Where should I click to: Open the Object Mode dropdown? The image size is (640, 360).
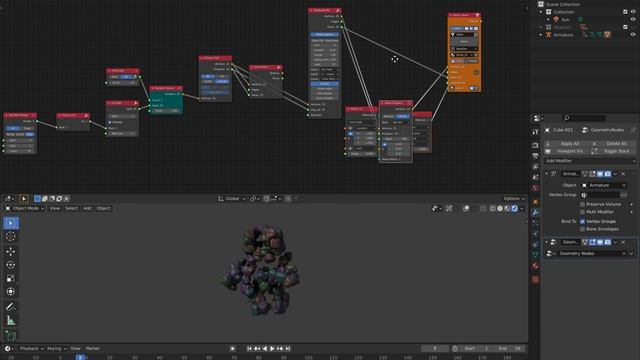click(x=25, y=209)
